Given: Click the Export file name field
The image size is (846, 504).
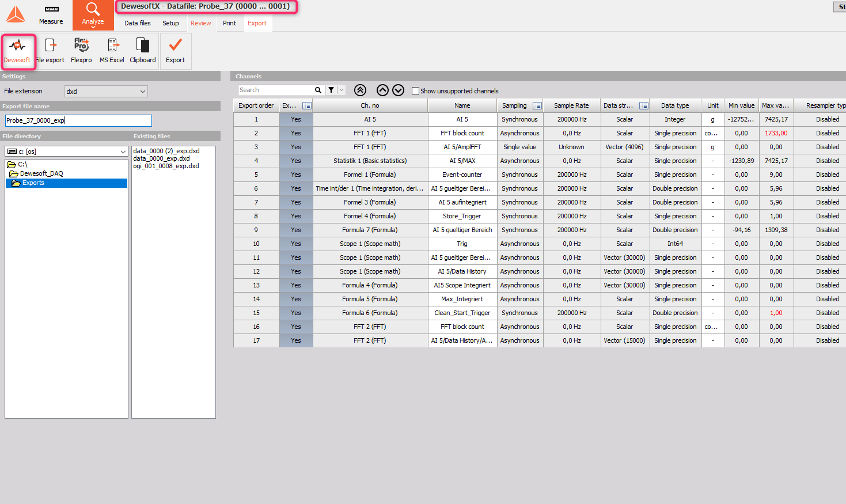Looking at the screenshot, I should pos(78,120).
